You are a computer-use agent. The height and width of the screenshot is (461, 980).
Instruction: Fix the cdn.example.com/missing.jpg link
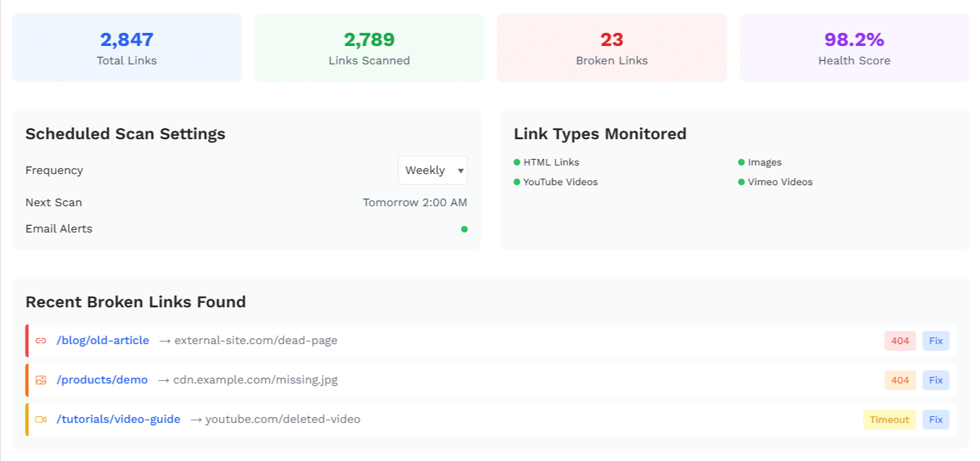(x=936, y=380)
